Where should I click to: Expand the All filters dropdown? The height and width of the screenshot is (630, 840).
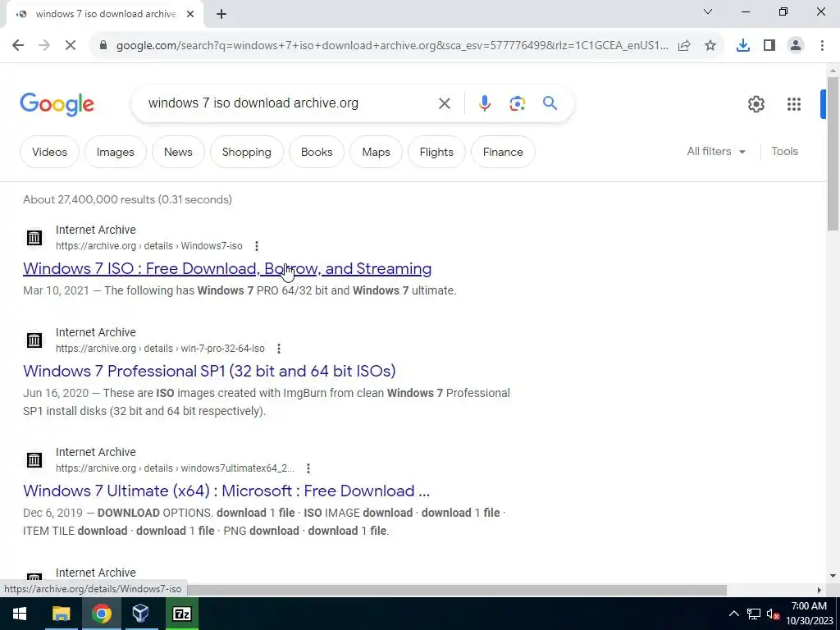pos(716,152)
